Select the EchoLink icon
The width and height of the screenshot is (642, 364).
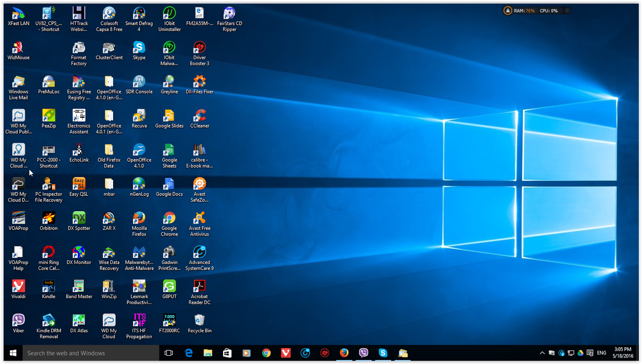(x=79, y=153)
